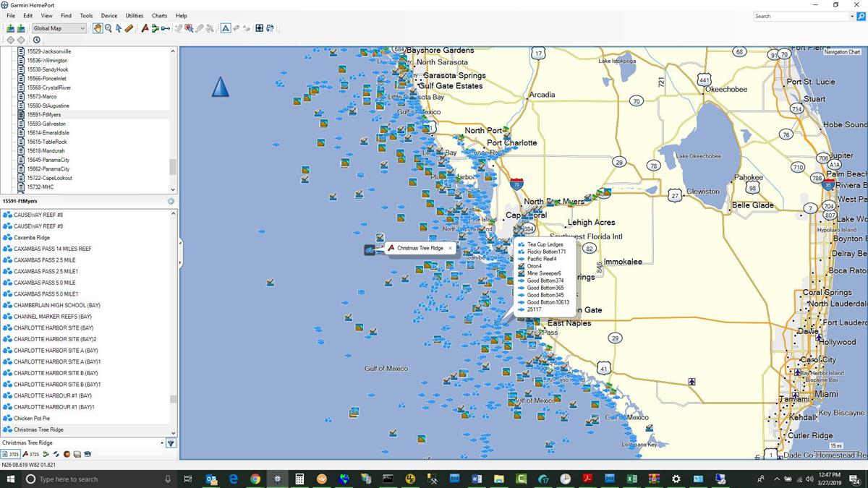This screenshot has width=868, height=488.
Task: Select the magnifier zoom tool
Action: 109,28
